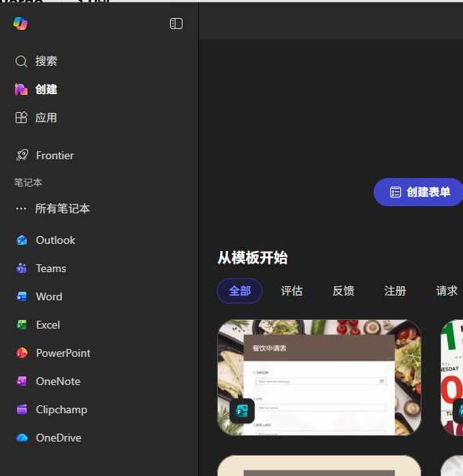Image resolution: width=463 pixels, height=476 pixels.
Task: Go to 创建 in the sidebar
Action: pos(46,89)
